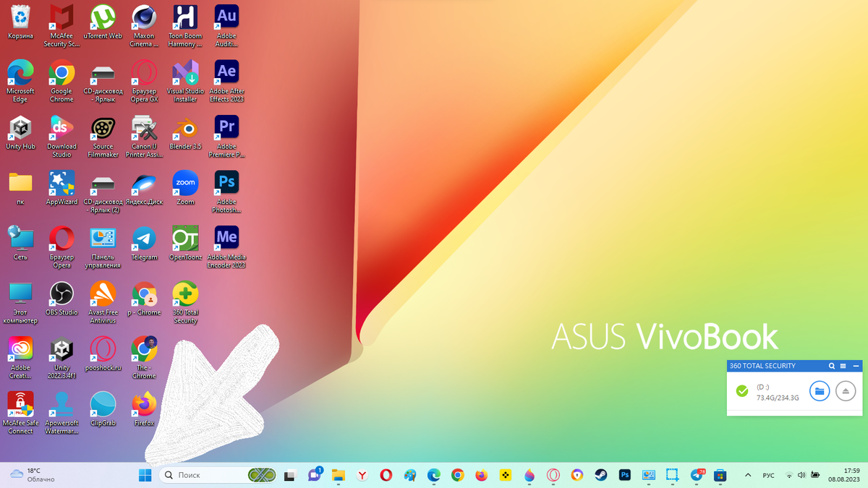Image resolution: width=868 pixels, height=488 pixels.
Task: Open Steam from the taskbar
Action: click(600, 475)
